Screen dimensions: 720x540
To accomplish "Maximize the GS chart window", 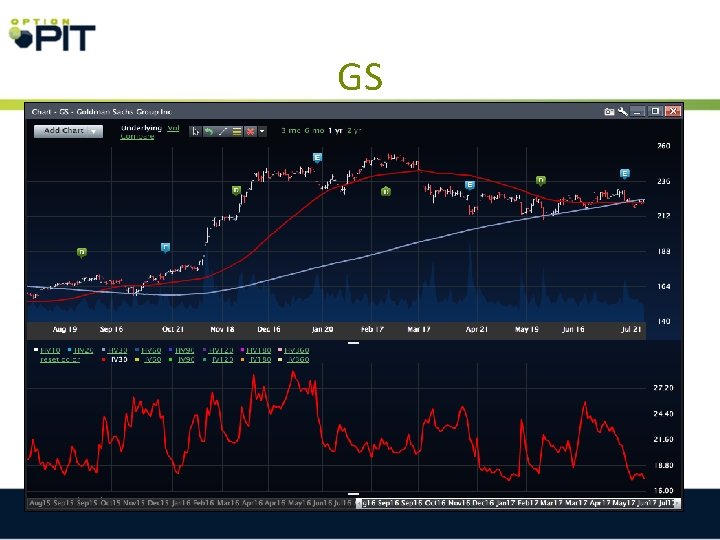I will tap(655, 112).
